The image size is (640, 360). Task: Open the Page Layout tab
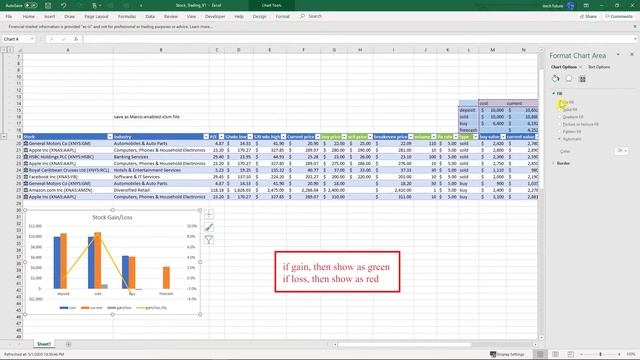[96, 16]
